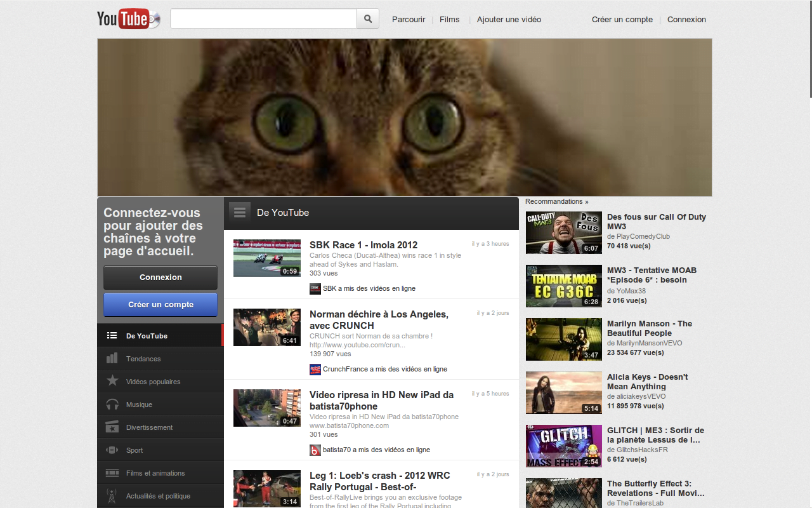Image resolution: width=812 pixels, height=508 pixels.
Task: Open Ajouter une vidéo
Action: click(x=509, y=20)
